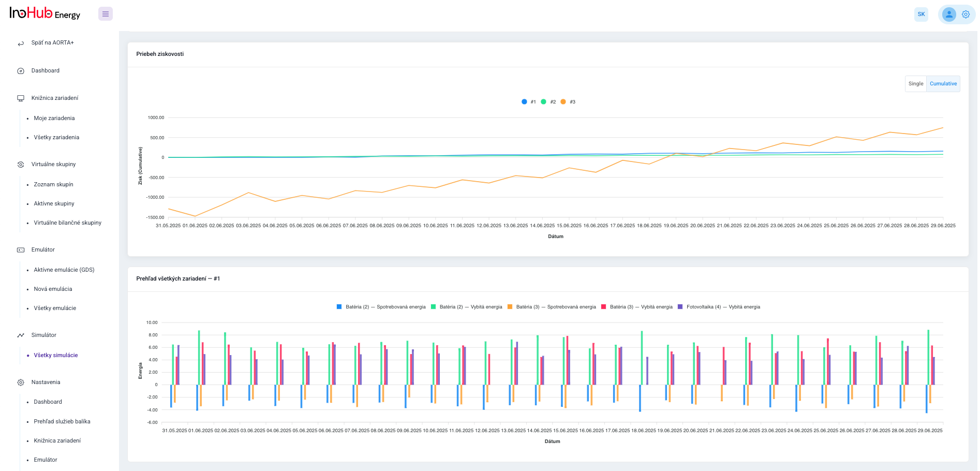This screenshot has height=471, width=980.
Task: Open the hamburger menu to collapse sidebar
Action: pyautogui.click(x=106, y=13)
